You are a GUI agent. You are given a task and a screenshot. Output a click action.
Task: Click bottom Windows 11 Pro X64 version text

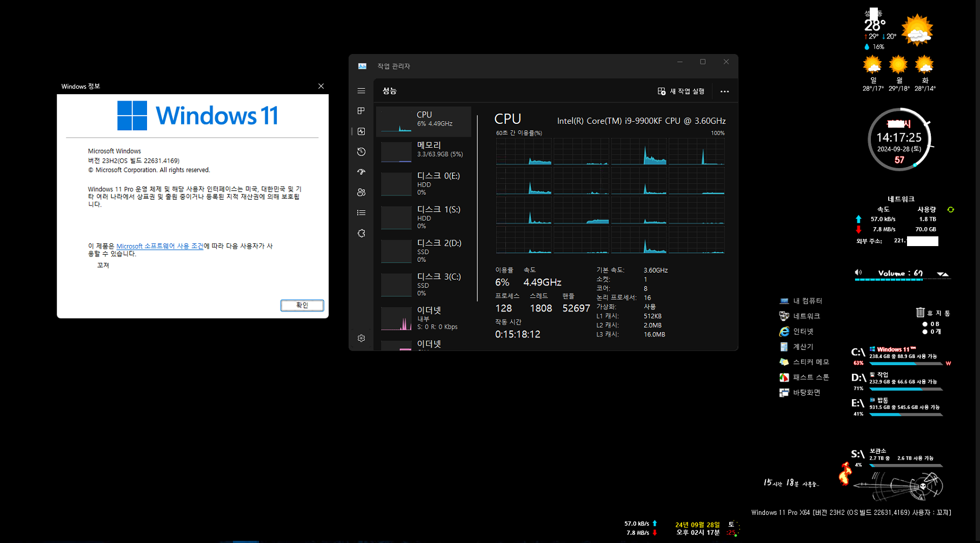851,512
